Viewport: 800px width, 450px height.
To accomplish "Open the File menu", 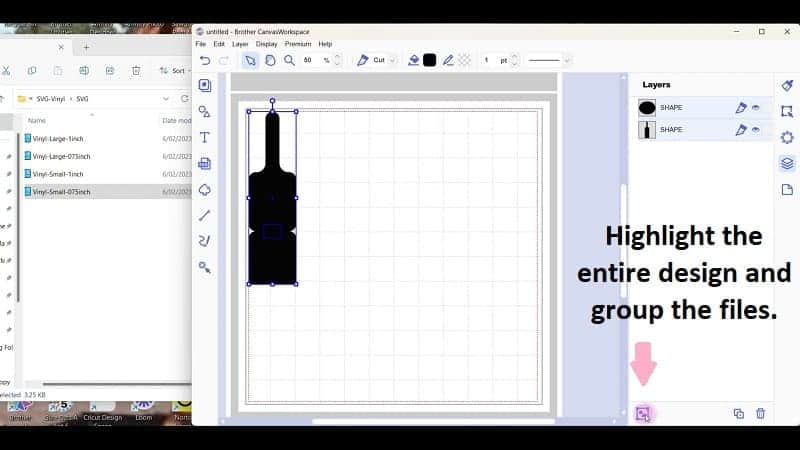I will coord(201,44).
